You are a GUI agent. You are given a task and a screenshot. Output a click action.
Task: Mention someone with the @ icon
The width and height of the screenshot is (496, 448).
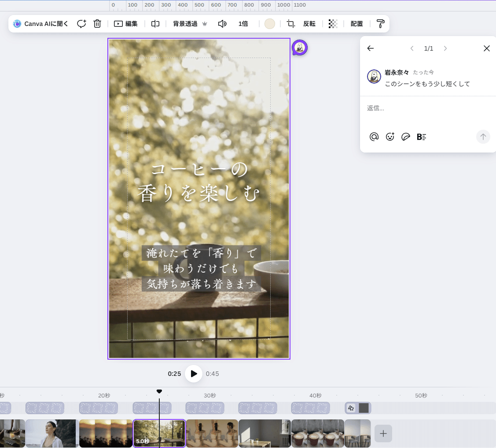[x=374, y=137]
